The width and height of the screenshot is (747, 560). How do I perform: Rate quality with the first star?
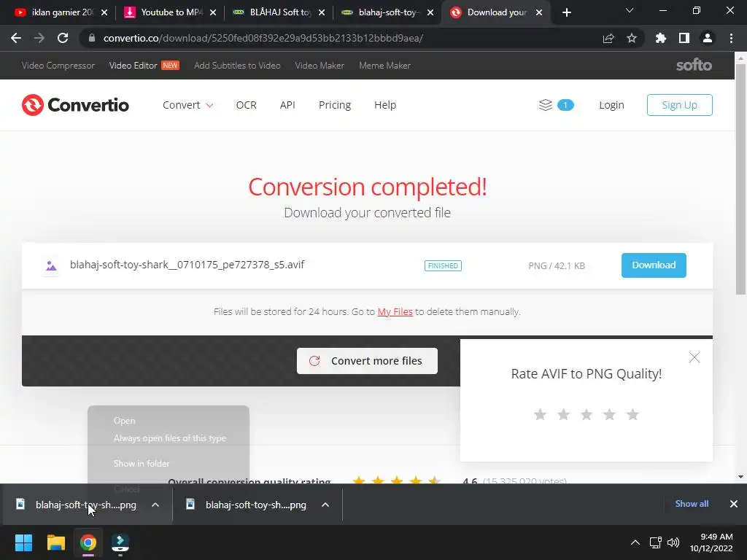coord(540,415)
